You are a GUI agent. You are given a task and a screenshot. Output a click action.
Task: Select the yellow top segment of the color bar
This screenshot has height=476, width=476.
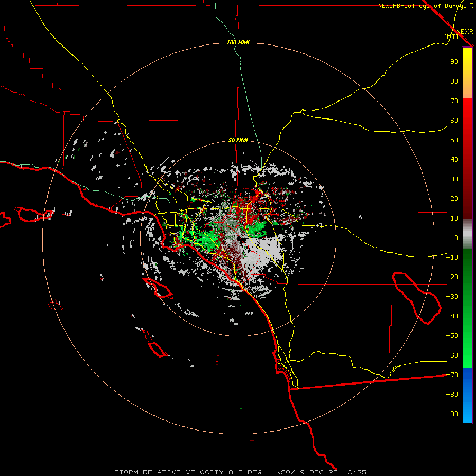point(467,73)
